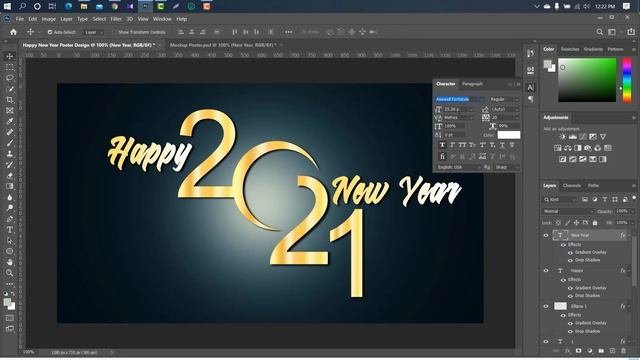
Task: Click the Delete layer trash icon
Action: tap(623, 351)
